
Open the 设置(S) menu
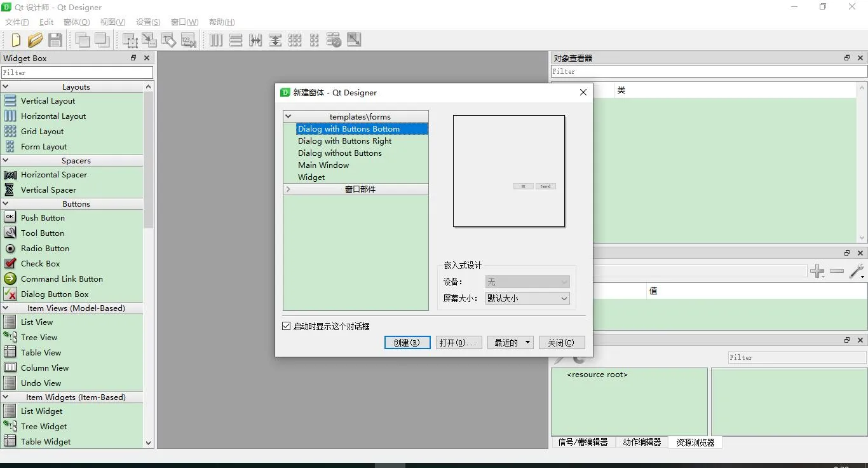pyautogui.click(x=148, y=22)
